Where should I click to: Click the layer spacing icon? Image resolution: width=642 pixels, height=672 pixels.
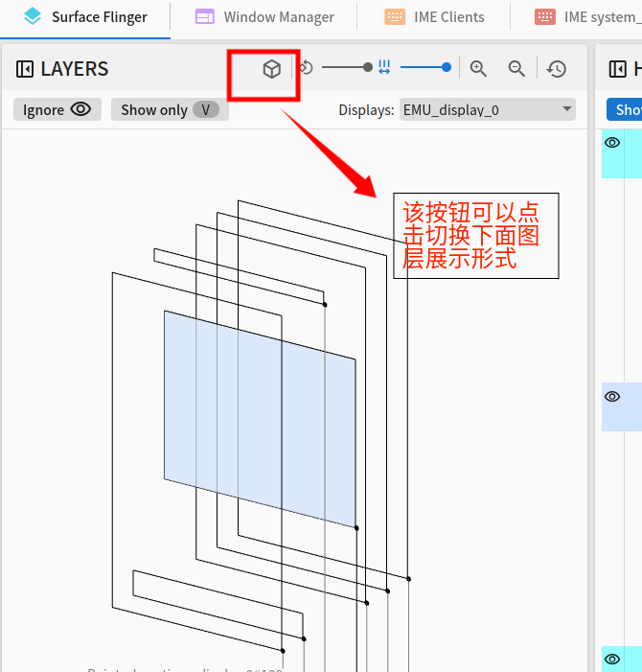tap(384, 67)
